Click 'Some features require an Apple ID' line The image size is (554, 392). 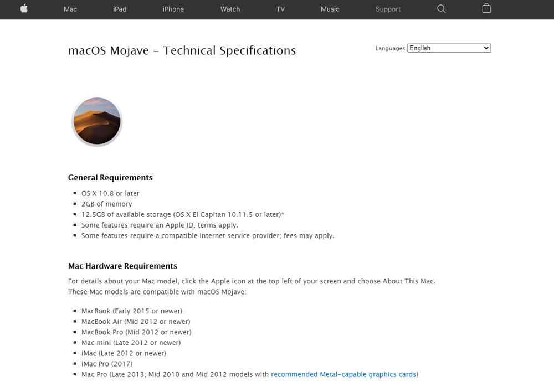pyautogui.click(x=160, y=225)
